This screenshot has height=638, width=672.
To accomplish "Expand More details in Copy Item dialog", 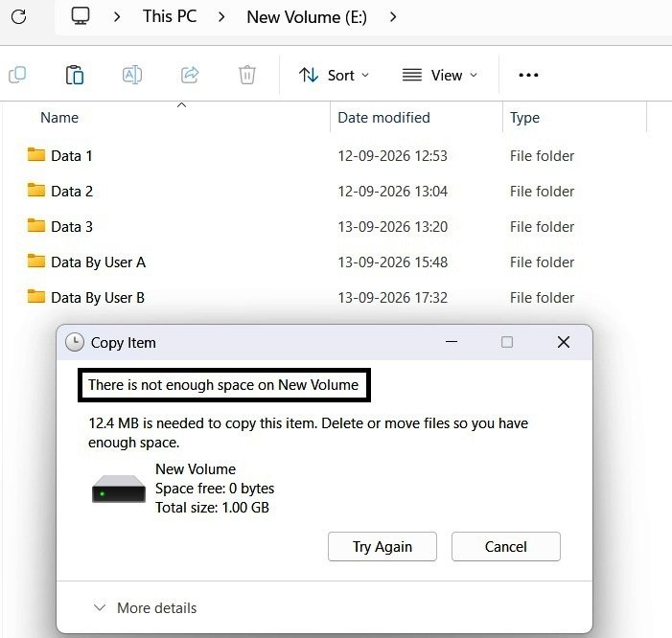I will pos(145,608).
